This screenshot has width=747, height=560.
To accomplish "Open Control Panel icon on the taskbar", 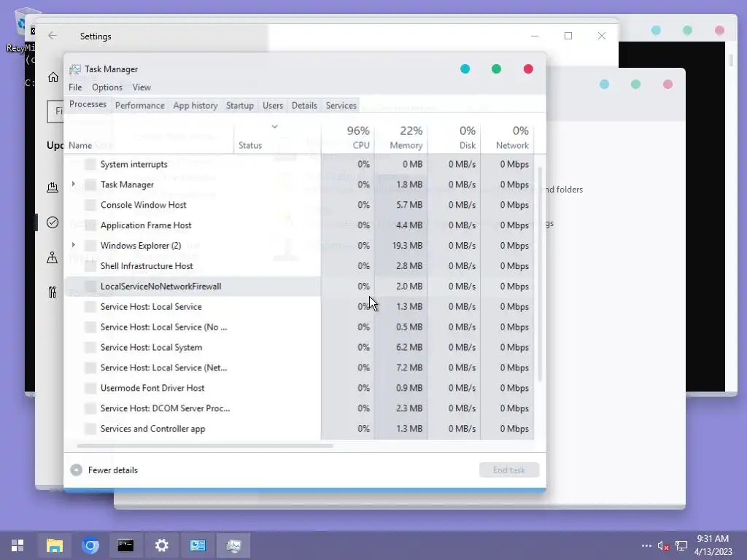I will point(198,545).
